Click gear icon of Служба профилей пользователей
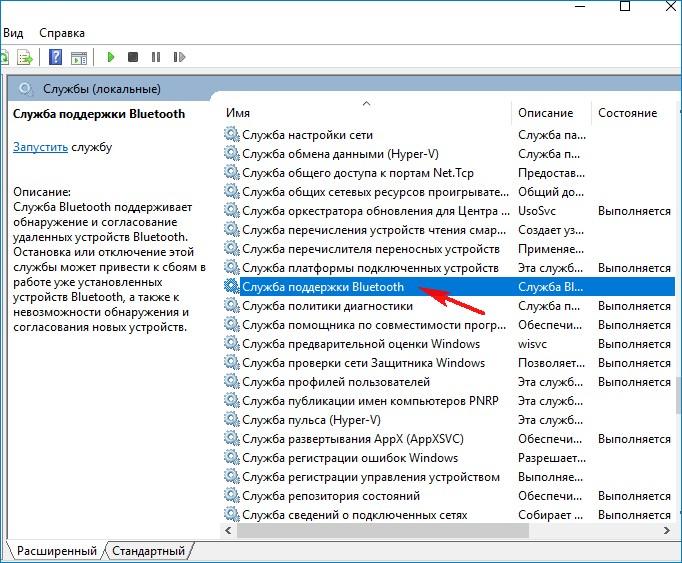Screen dimensions: 682x563 [x=231, y=382]
